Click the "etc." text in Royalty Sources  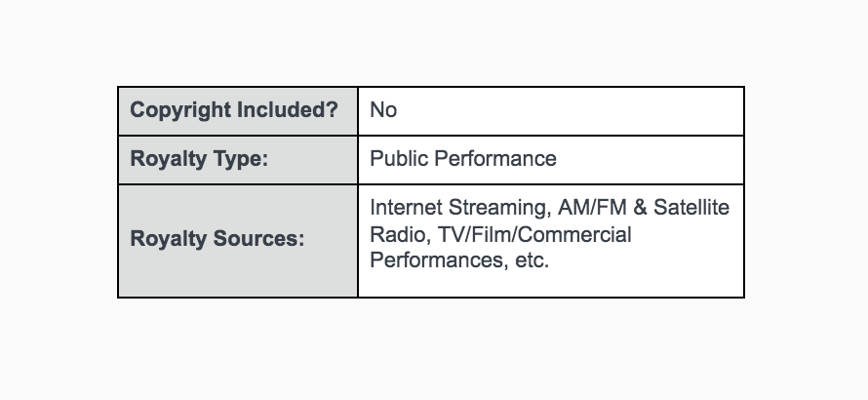pos(528,261)
